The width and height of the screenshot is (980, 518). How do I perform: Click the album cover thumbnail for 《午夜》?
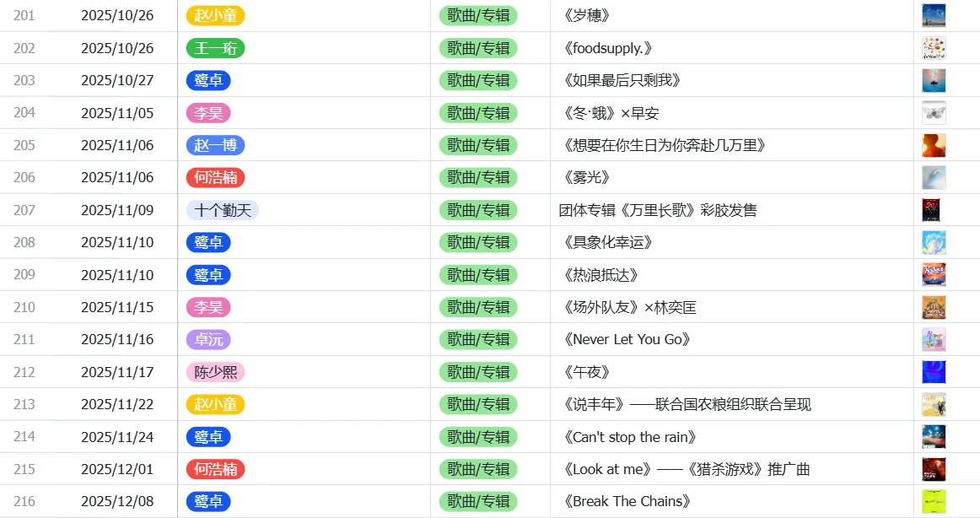[x=933, y=371]
